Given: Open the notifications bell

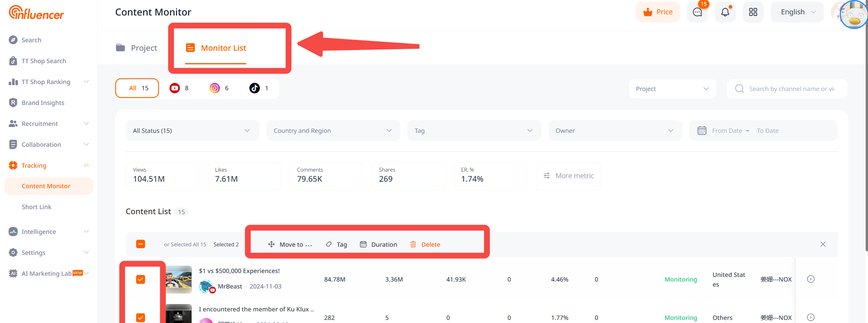Looking at the screenshot, I should click(725, 12).
